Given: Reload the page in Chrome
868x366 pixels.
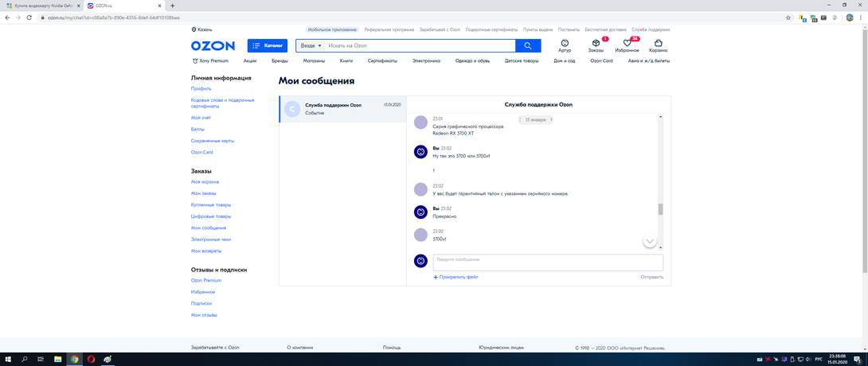Looking at the screenshot, I should coord(29,18).
